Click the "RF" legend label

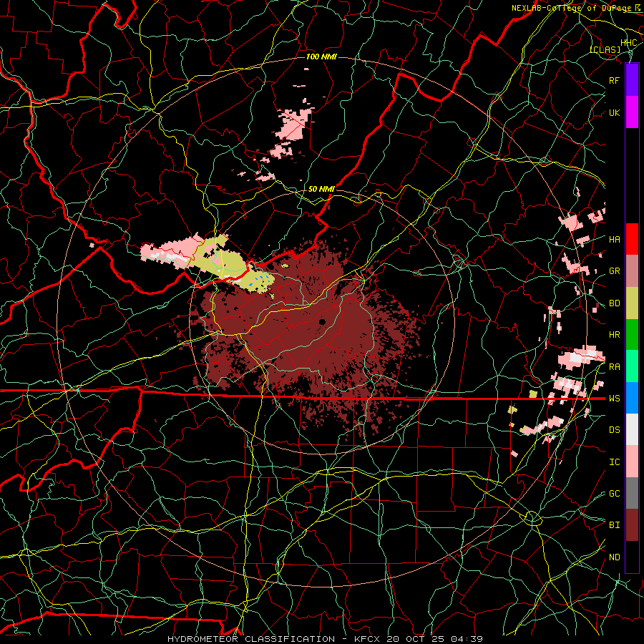tap(614, 80)
